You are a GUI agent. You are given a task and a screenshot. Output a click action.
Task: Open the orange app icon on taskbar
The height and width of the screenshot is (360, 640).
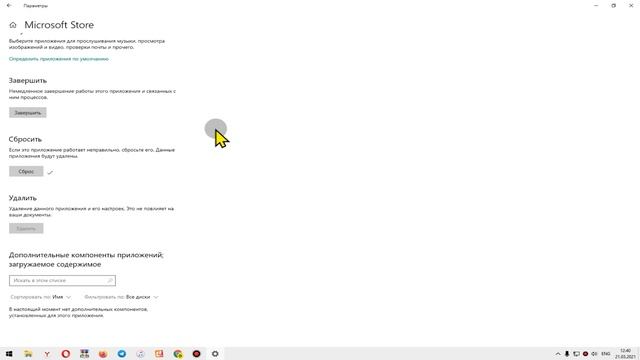[159, 353]
